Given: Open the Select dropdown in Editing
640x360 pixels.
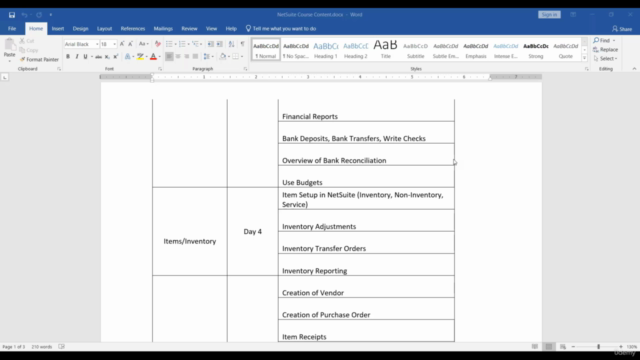Looking at the screenshot, I should click(x=606, y=59).
